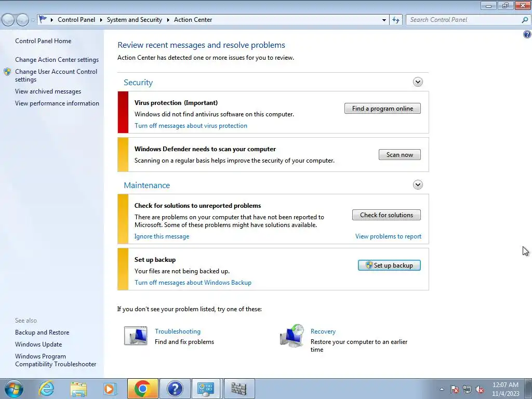Select 'Your files are not being backed up.'
This screenshot has height=399, width=532.
click(182, 271)
